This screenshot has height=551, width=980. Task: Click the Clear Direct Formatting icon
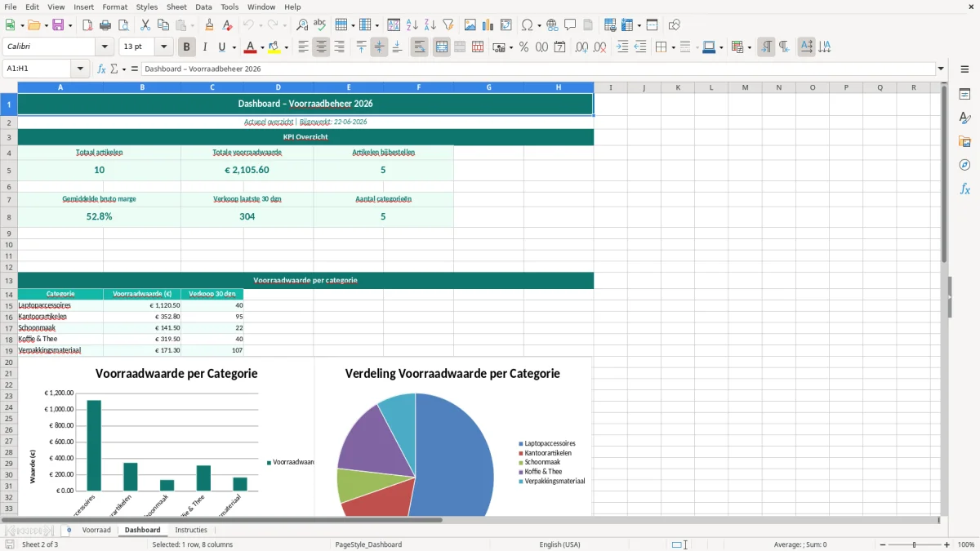pyautogui.click(x=227, y=24)
